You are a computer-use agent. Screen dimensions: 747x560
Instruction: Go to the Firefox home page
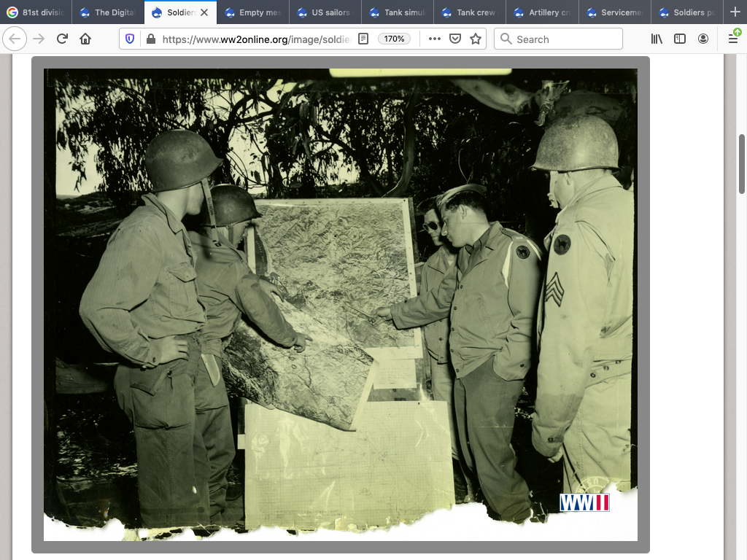(x=85, y=39)
